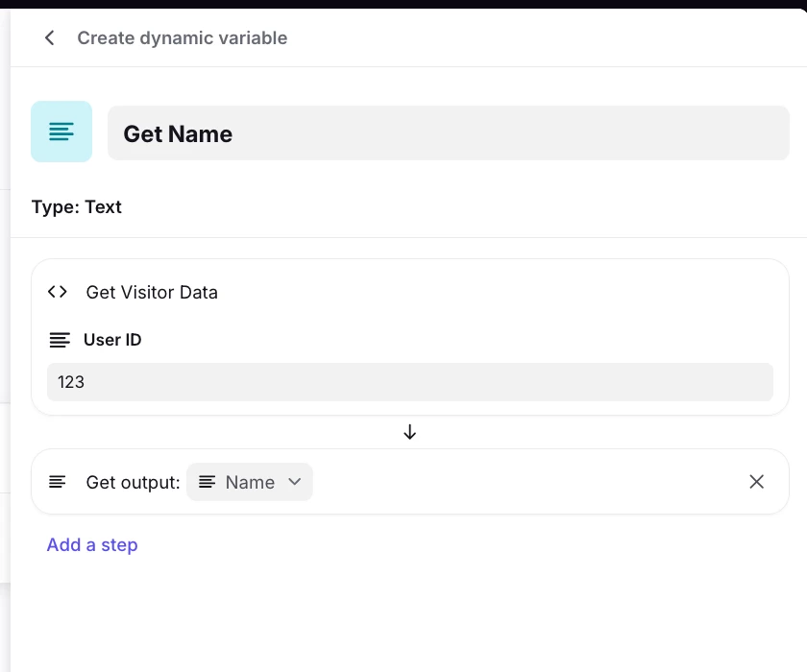Remove the Get output step with the X
807x672 pixels.
point(757,482)
